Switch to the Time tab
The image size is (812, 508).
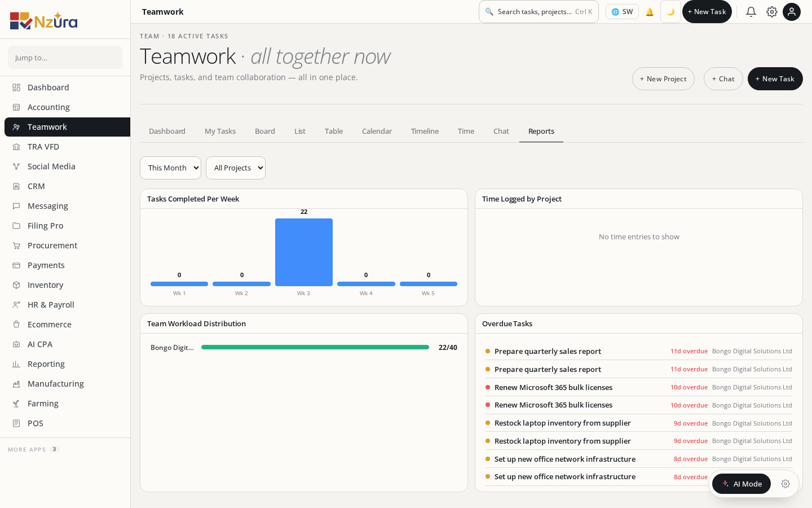(x=466, y=131)
